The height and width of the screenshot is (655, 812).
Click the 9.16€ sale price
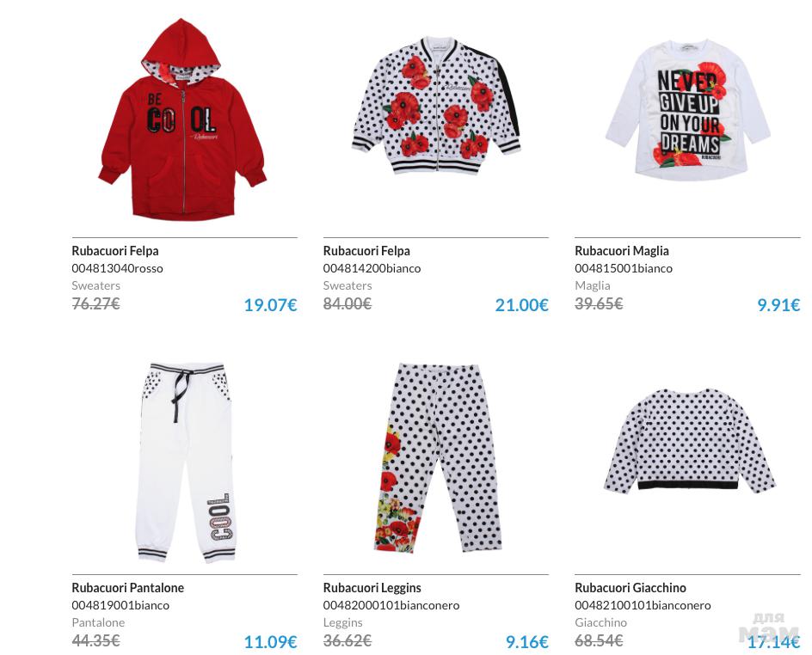(x=526, y=642)
